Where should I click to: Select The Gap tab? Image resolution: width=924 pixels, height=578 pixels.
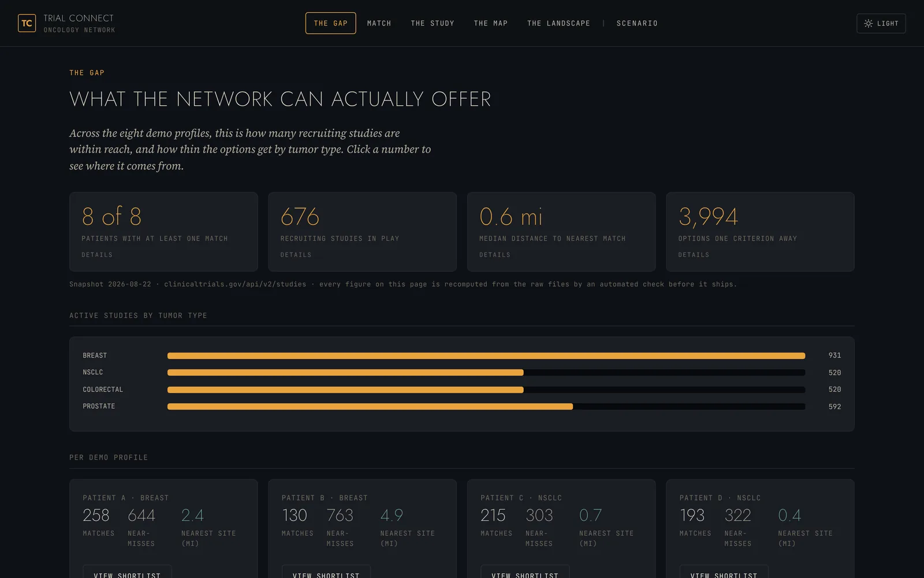click(x=330, y=23)
